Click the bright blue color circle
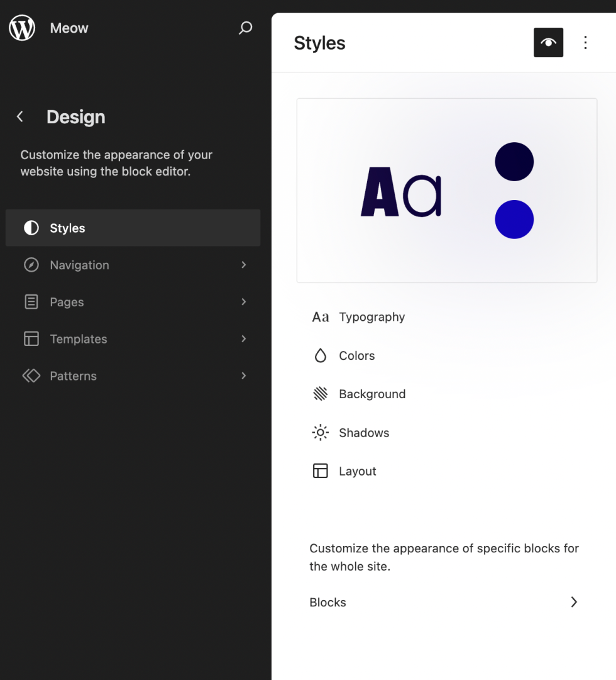 pyautogui.click(x=514, y=220)
